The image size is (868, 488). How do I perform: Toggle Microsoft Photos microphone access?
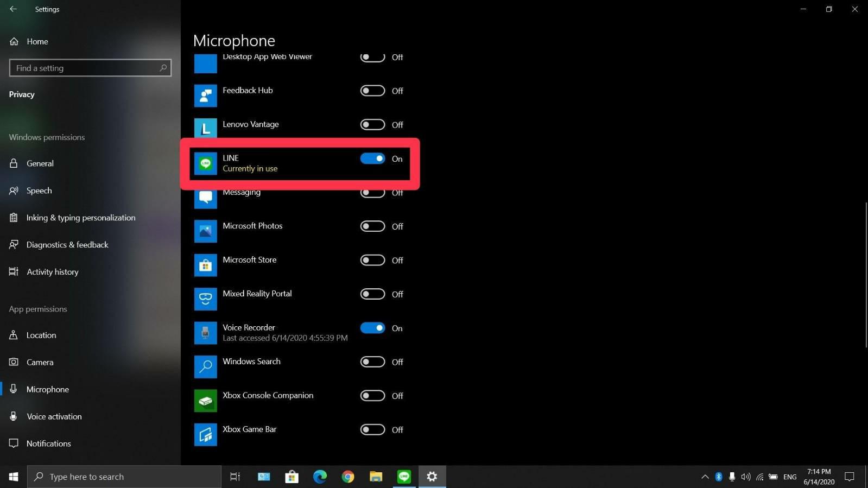[372, 226]
